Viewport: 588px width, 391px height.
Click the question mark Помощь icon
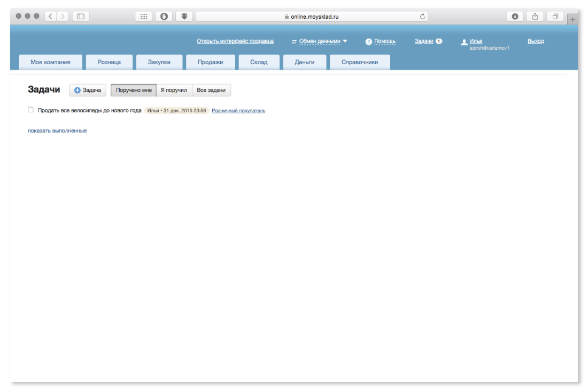pyautogui.click(x=369, y=42)
